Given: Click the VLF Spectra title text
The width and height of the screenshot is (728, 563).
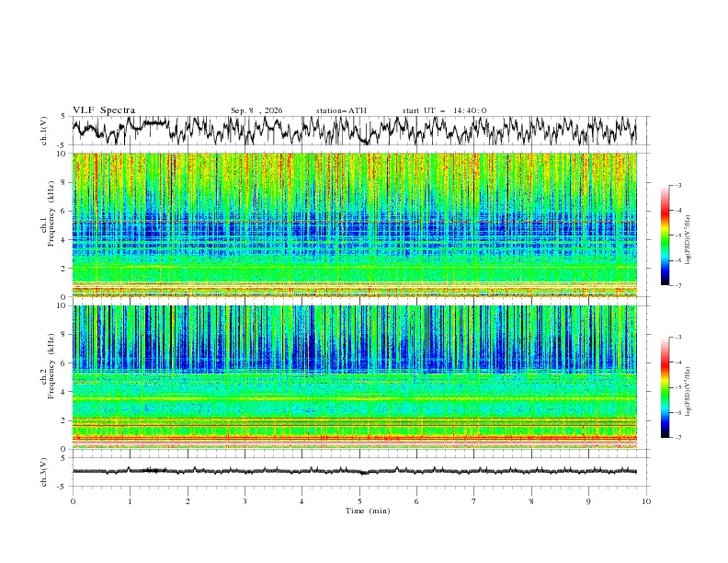Looking at the screenshot, I should 104,110.
